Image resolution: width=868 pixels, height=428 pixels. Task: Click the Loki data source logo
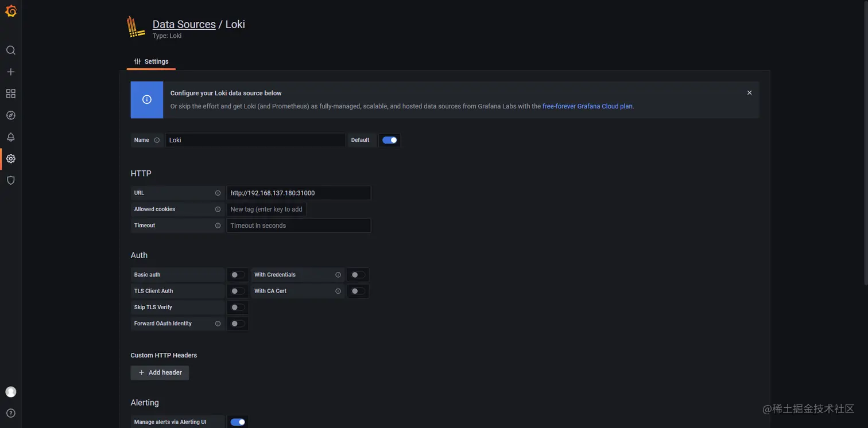pyautogui.click(x=136, y=27)
